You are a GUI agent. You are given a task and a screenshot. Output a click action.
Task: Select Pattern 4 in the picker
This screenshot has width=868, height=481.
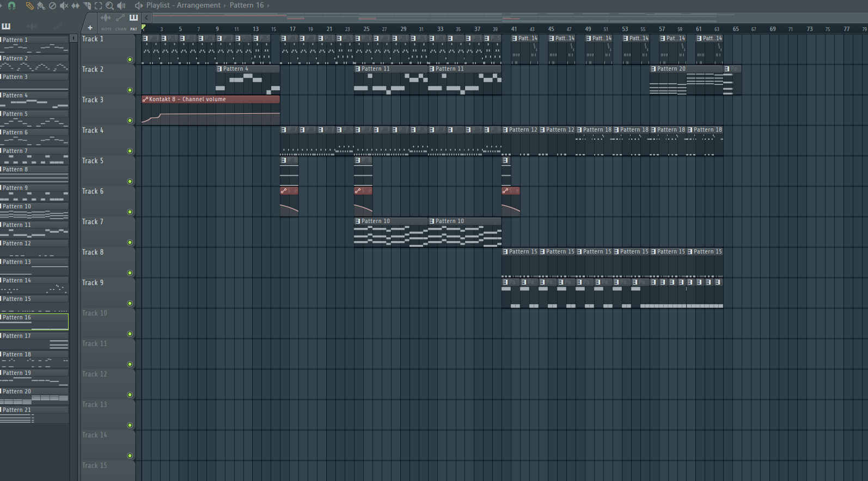click(34, 100)
